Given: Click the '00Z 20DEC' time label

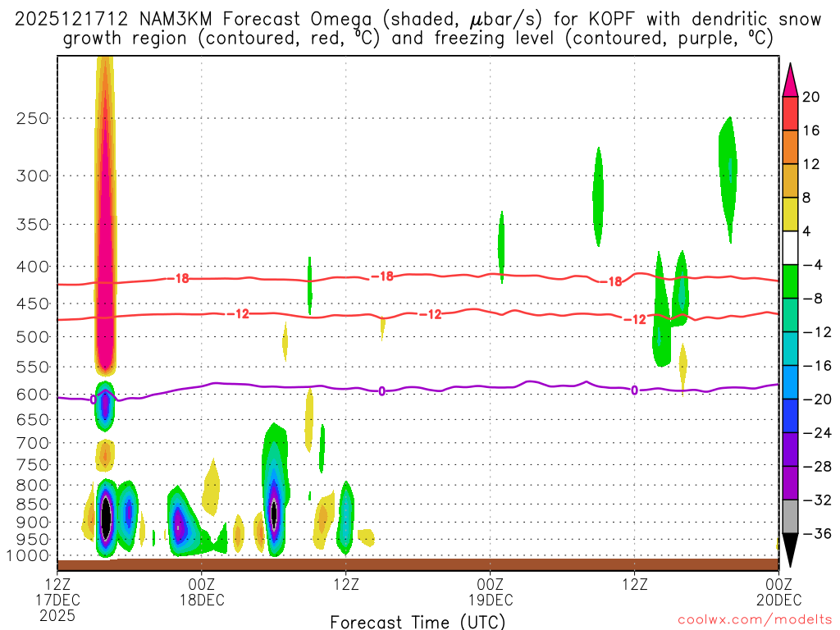Looking at the screenshot, I should [779, 591].
